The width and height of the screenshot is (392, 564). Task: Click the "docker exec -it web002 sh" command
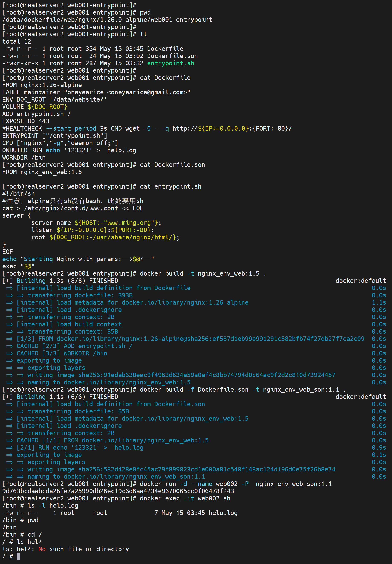185,498
